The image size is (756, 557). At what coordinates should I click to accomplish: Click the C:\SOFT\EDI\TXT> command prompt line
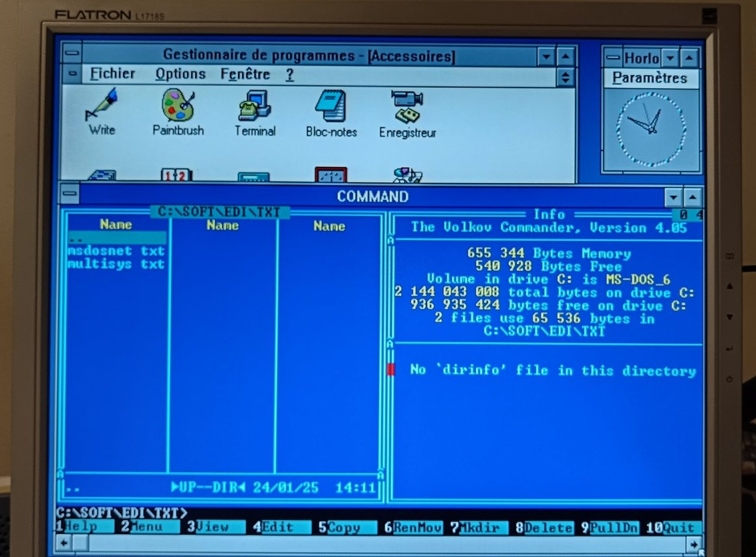coord(122,513)
